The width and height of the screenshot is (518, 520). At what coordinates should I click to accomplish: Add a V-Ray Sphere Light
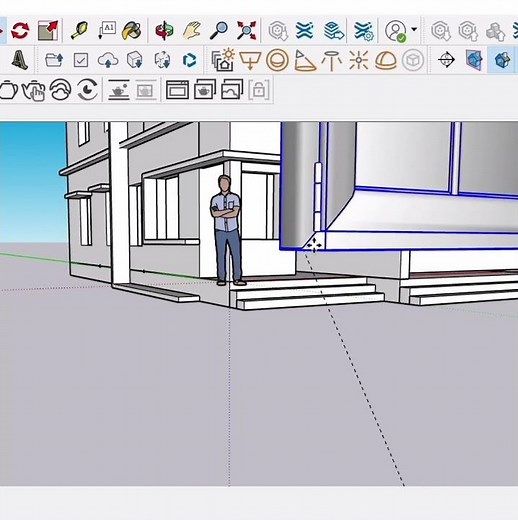tap(277, 60)
